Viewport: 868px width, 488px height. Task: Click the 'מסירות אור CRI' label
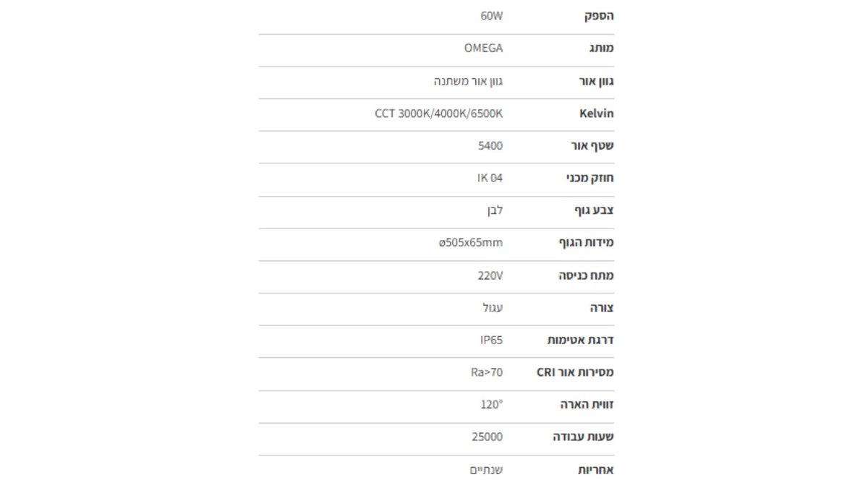click(x=575, y=372)
